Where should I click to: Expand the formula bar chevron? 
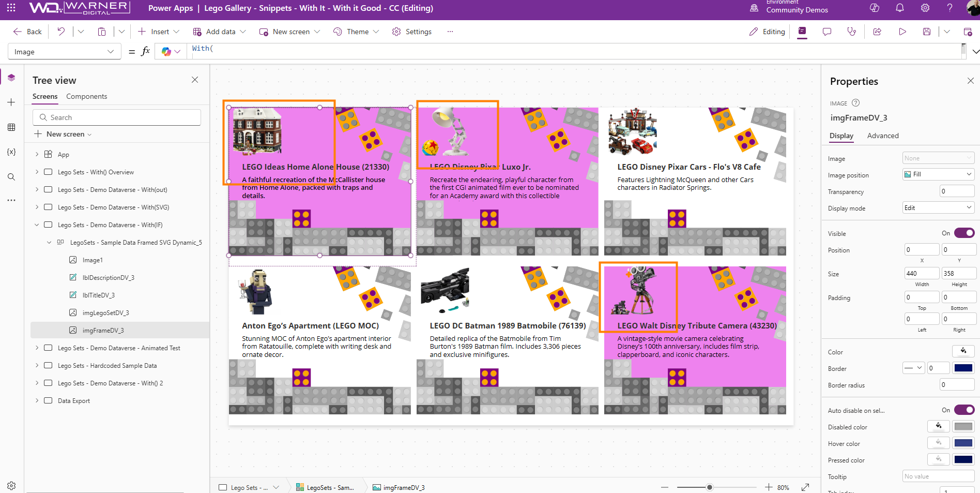click(x=975, y=52)
